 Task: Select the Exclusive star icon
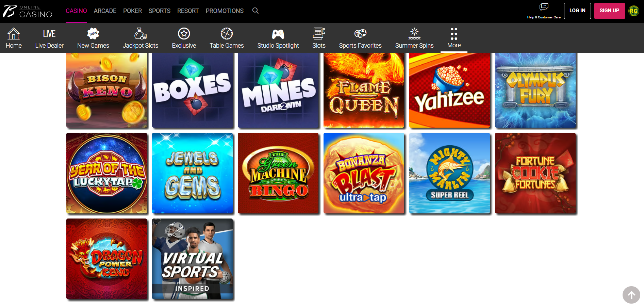[x=184, y=34]
